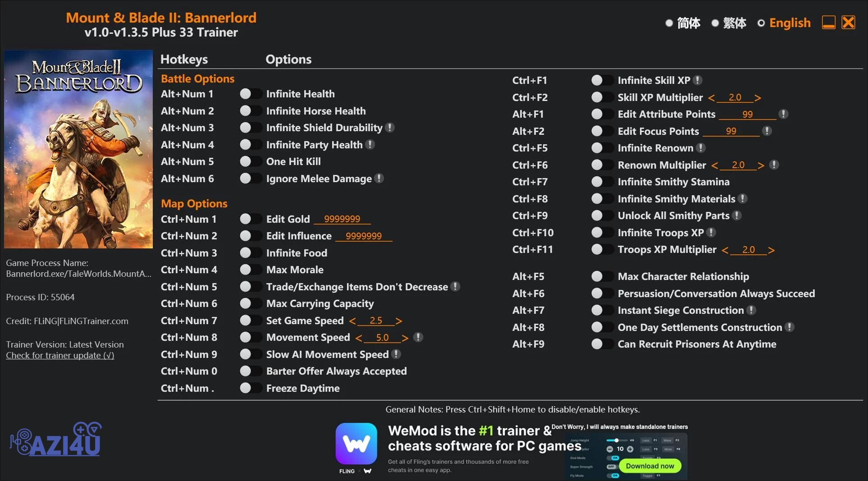This screenshot has width=868, height=481.
Task: Increase Troops XP Multiplier with right arrow
Action: [771, 250]
